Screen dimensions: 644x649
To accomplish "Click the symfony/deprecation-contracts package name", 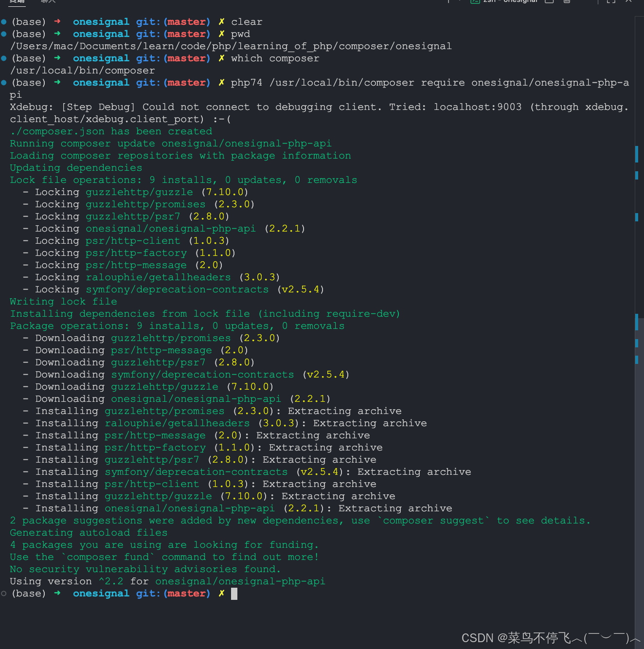I will tap(177, 289).
